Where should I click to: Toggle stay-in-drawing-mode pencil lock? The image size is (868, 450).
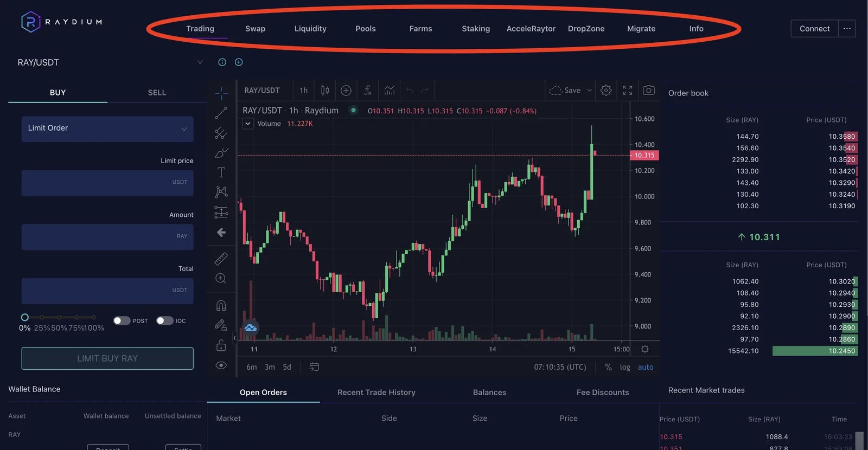click(x=221, y=325)
